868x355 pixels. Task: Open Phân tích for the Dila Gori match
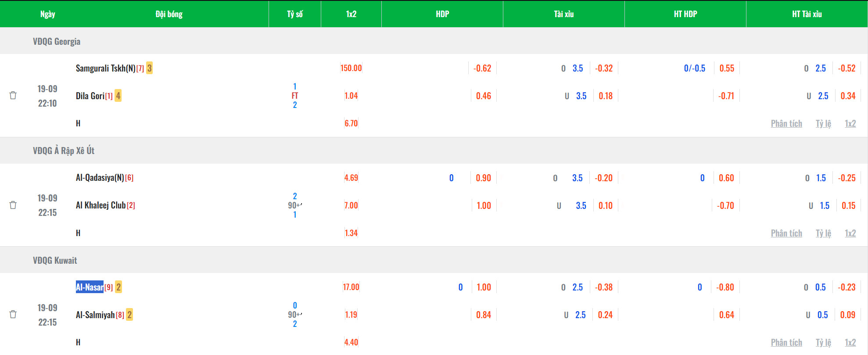(x=786, y=124)
